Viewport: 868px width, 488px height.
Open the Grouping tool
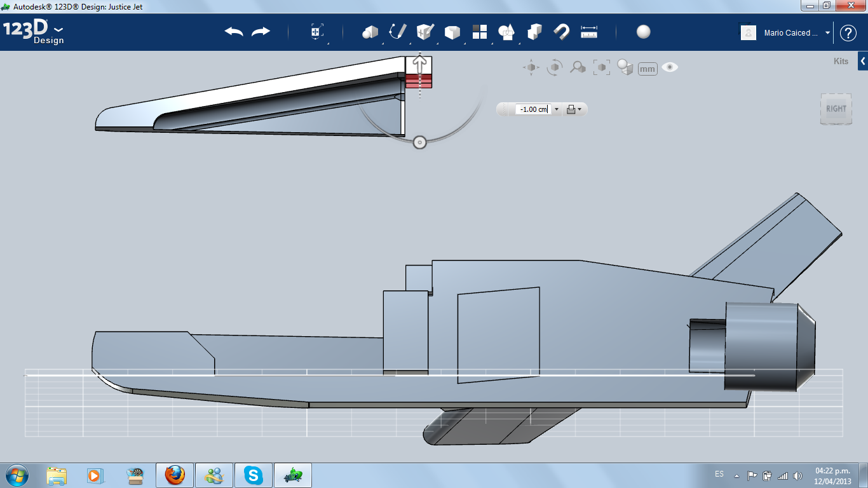click(506, 32)
